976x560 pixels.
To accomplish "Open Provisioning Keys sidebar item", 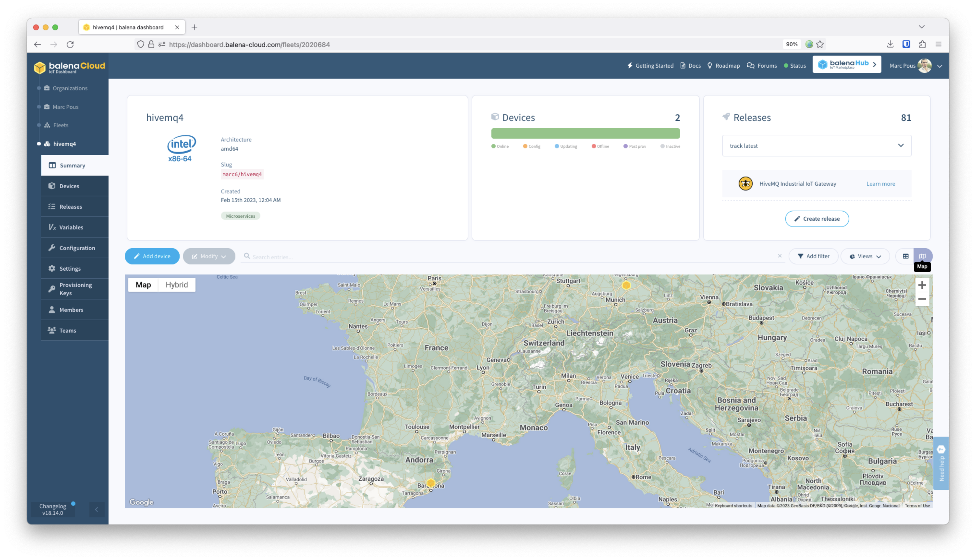I will tap(75, 289).
